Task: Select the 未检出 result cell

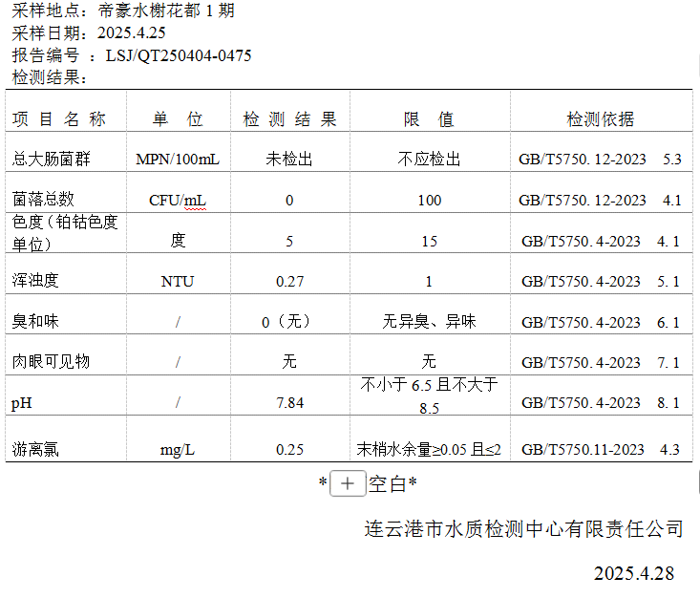Action: tap(289, 159)
